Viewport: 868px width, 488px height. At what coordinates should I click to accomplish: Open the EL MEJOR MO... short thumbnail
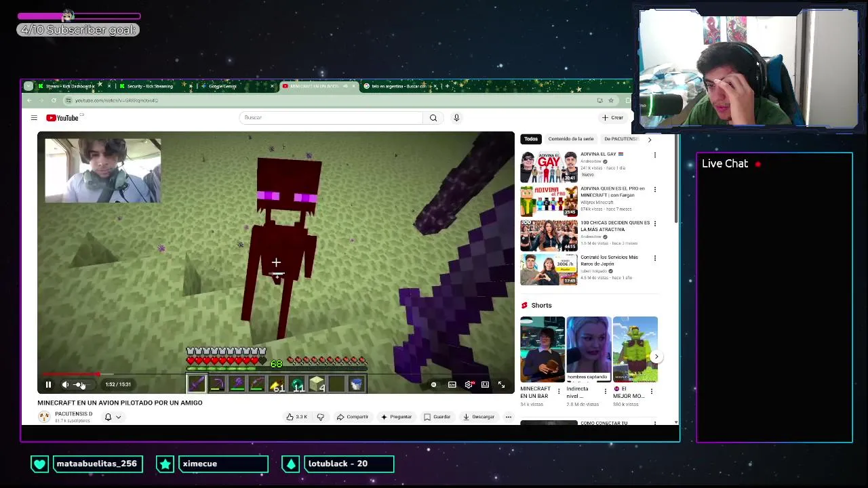tap(635, 350)
